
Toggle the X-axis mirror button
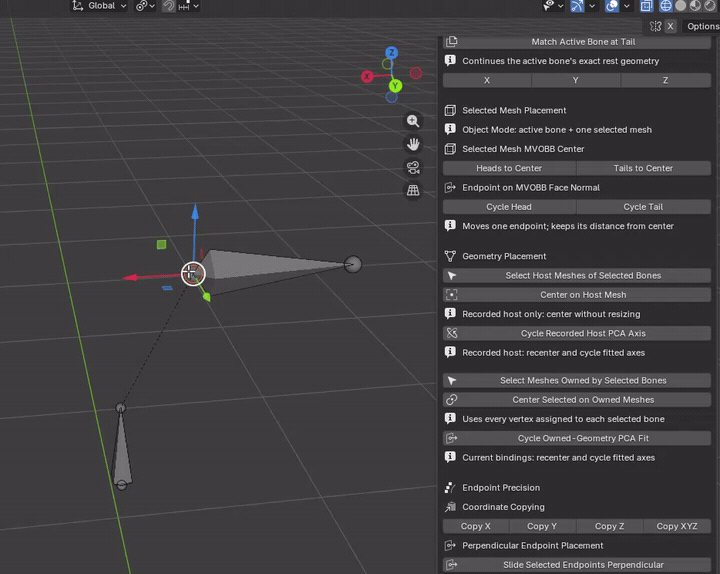coord(670,27)
